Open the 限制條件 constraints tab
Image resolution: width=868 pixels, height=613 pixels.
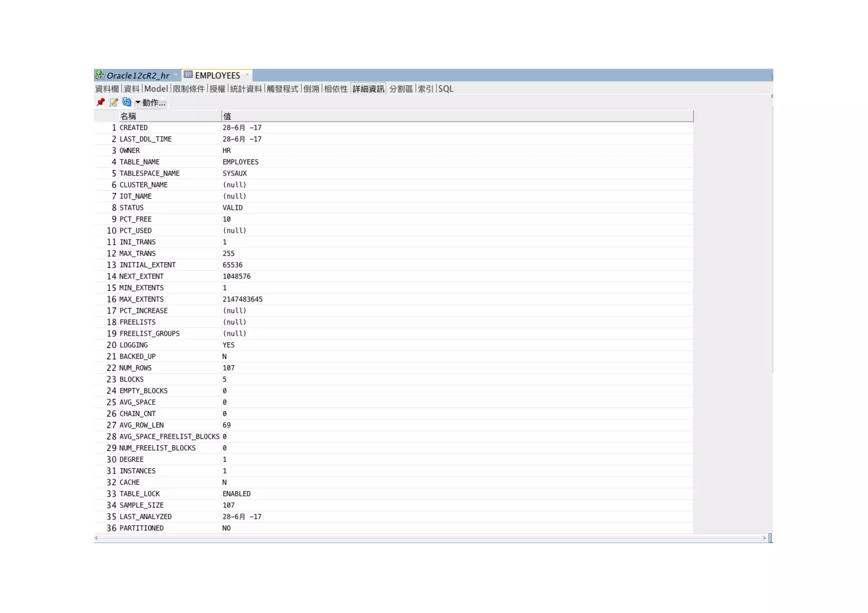click(x=189, y=89)
